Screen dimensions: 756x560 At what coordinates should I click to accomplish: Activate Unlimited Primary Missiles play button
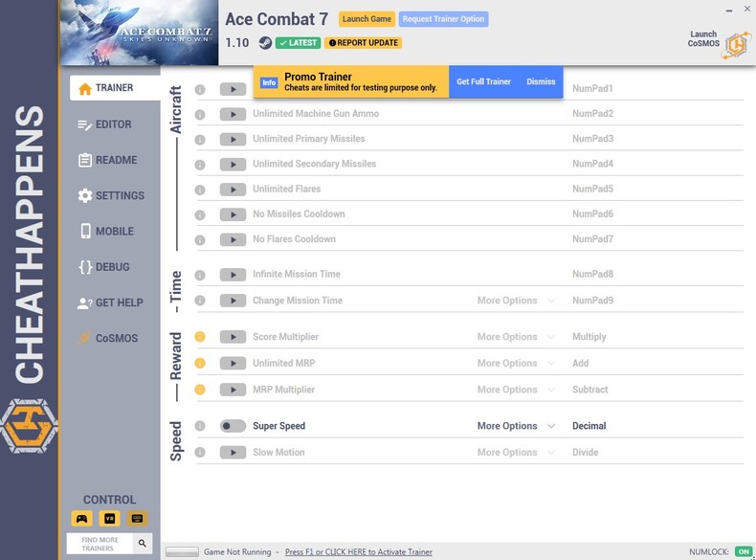pos(233,140)
